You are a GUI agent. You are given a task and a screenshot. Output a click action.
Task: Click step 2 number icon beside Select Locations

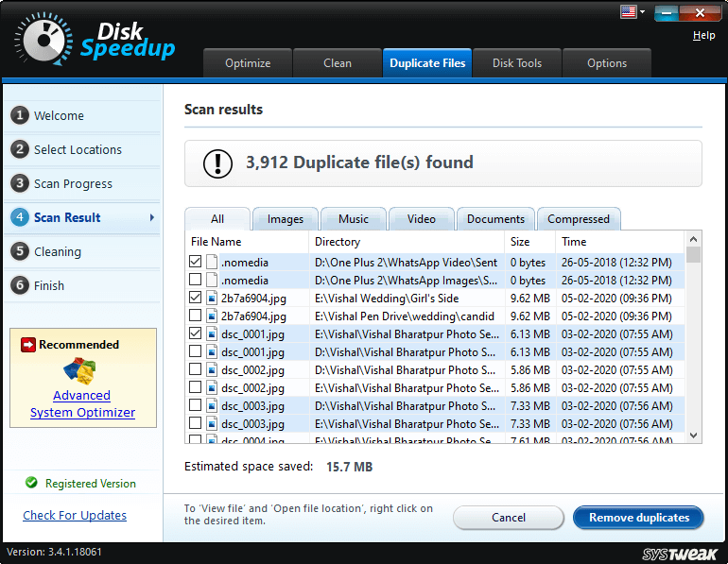(20, 149)
